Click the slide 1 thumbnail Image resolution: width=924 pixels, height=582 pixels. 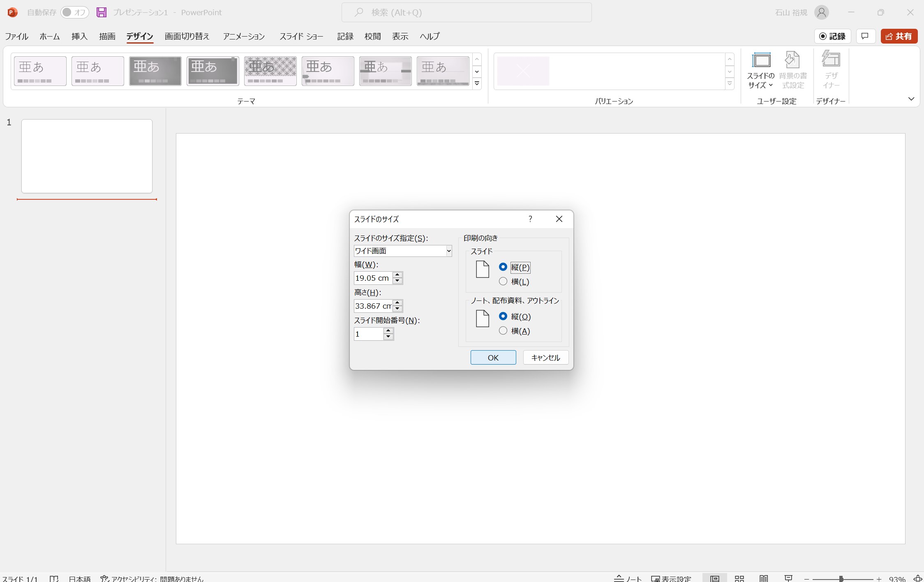[x=87, y=156]
